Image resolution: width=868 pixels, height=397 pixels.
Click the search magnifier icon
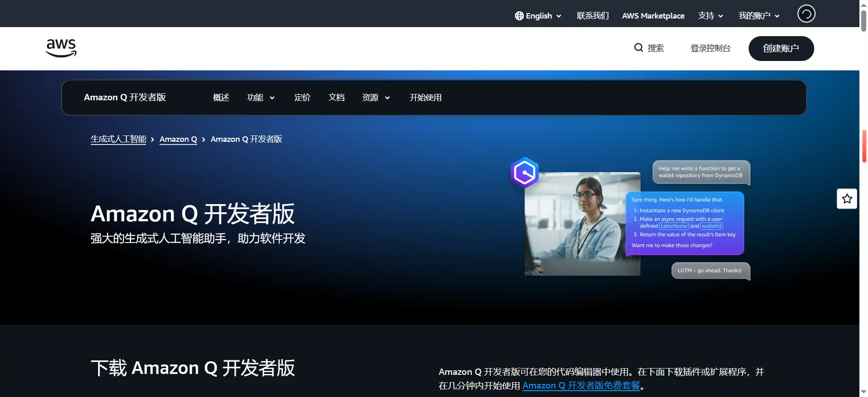[x=638, y=48]
